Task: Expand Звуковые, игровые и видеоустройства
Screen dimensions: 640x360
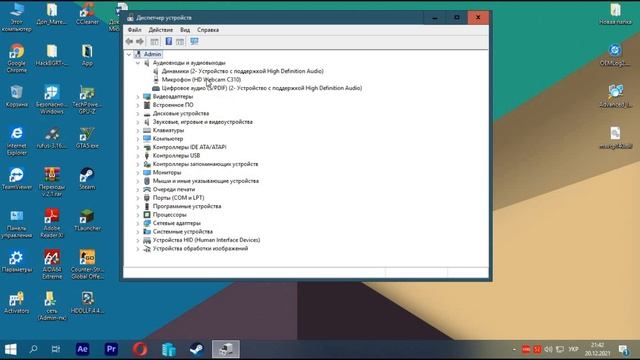Action: click(x=138, y=122)
